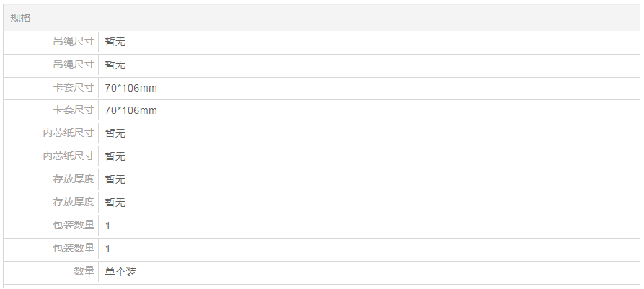The image size is (644, 289).
Task: Click the first 包装数量 label
Action: click(74, 226)
